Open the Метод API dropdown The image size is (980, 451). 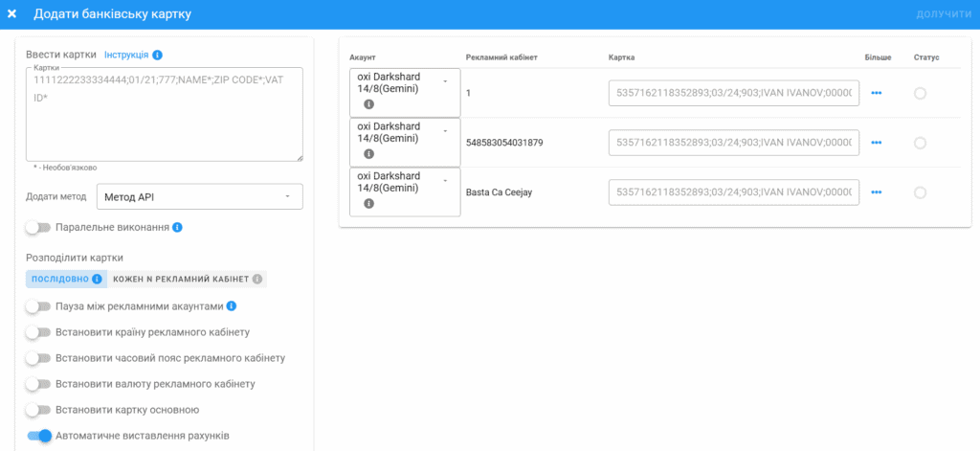200,196
